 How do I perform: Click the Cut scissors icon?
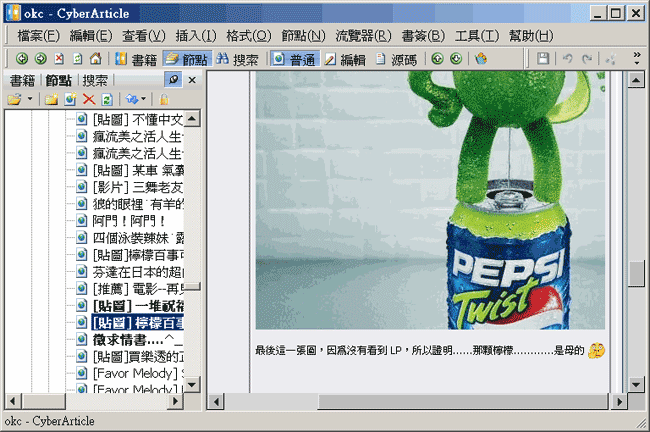tap(610, 59)
